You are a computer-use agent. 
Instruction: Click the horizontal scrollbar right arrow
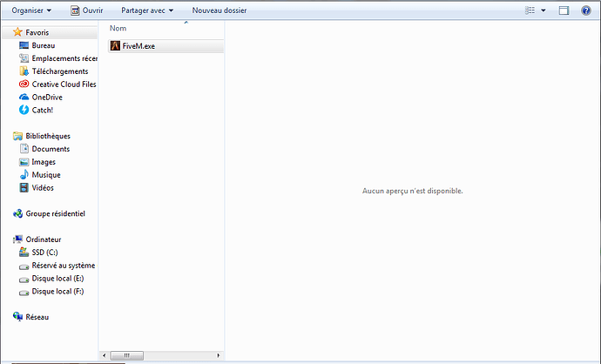(x=219, y=355)
